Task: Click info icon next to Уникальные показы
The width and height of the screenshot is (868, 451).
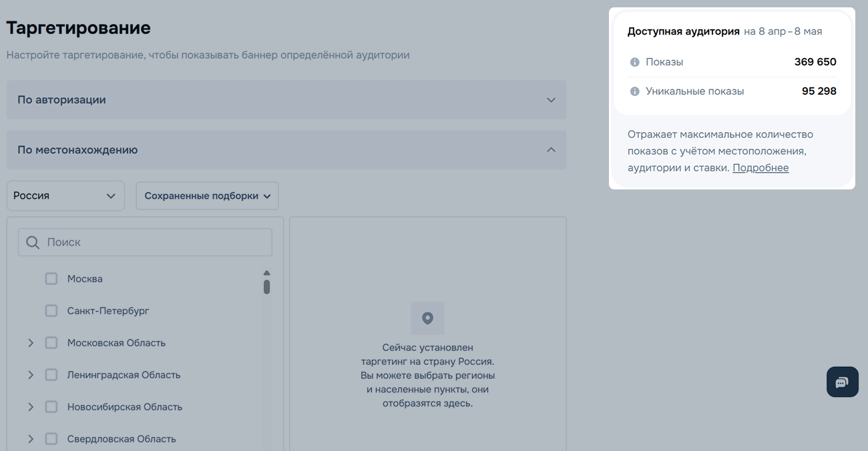Action: [634, 91]
